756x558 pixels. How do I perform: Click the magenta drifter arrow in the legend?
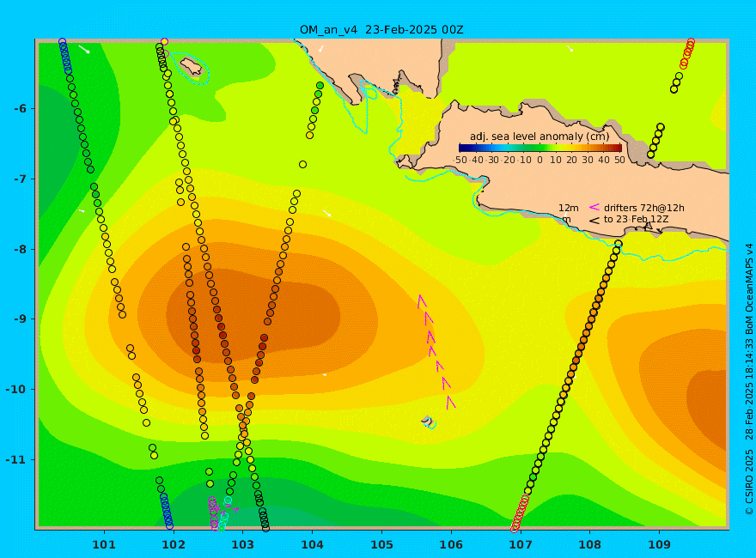(x=594, y=207)
